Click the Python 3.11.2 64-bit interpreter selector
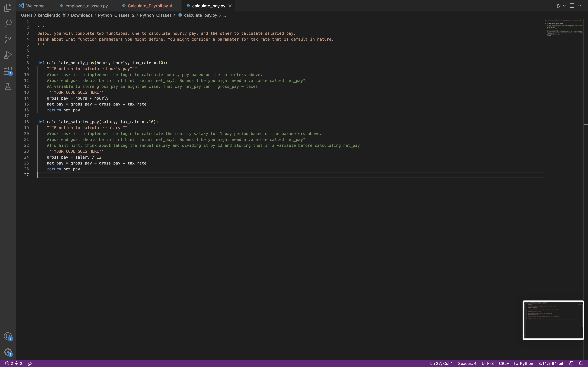588x367 pixels. (x=551, y=363)
